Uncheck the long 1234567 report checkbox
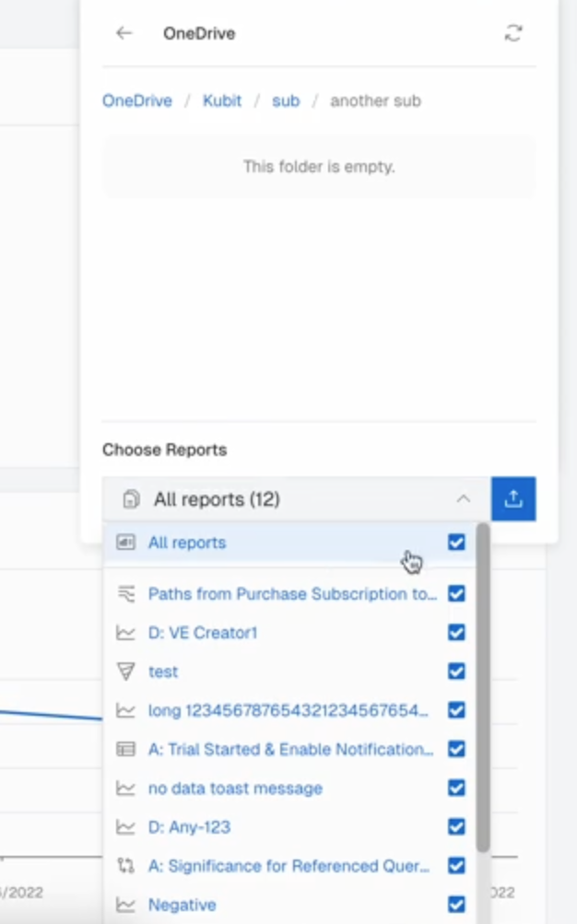Viewport: 577px width, 924px height. coord(457,710)
